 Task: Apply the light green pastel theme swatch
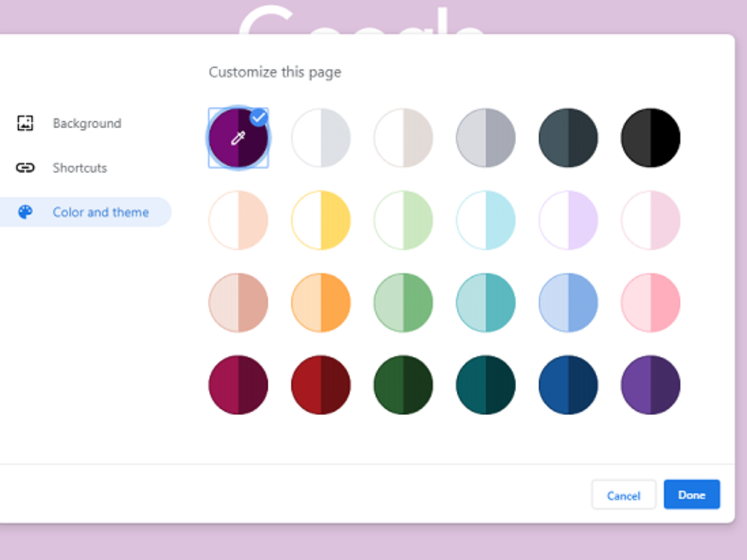[403, 220]
